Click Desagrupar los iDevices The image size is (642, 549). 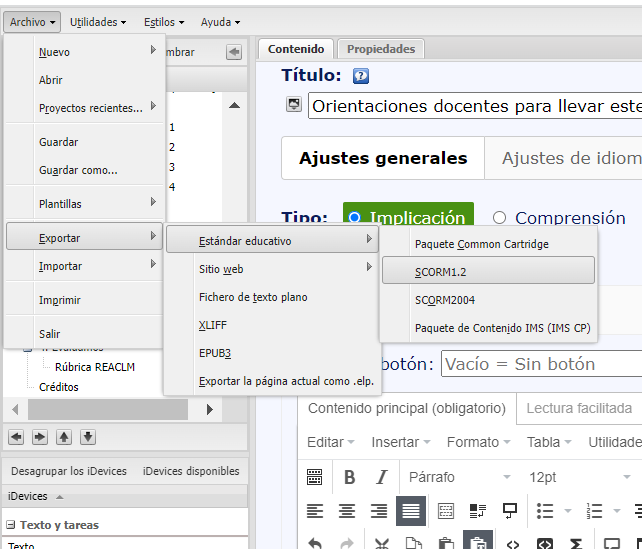click(x=69, y=471)
